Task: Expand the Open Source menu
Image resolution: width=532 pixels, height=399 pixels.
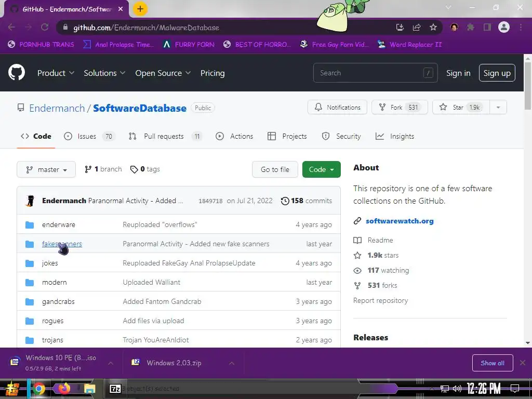Action: [163, 73]
